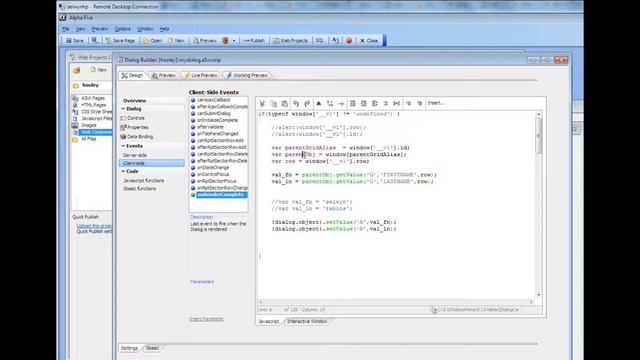The height and width of the screenshot is (360, 640).
Task: Select Data Binding under Dialog
Action: 140,137
